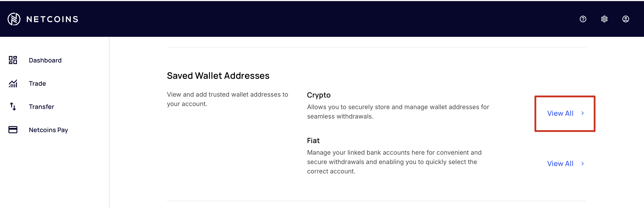Select the Trade chart icon
The width and height of the screenshot is (644, 208).
point(13,83)
